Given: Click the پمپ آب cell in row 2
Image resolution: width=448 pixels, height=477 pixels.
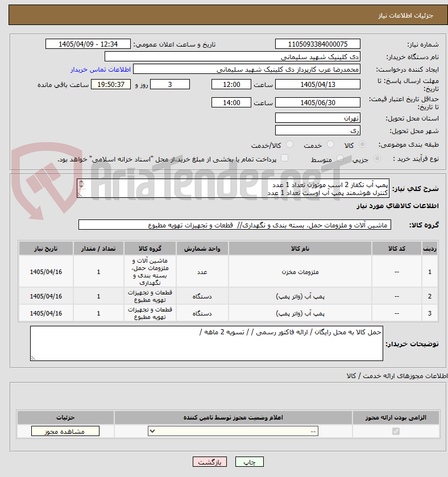Looking at the screenshot, I should pyautogui.click(x=300, y=296).
